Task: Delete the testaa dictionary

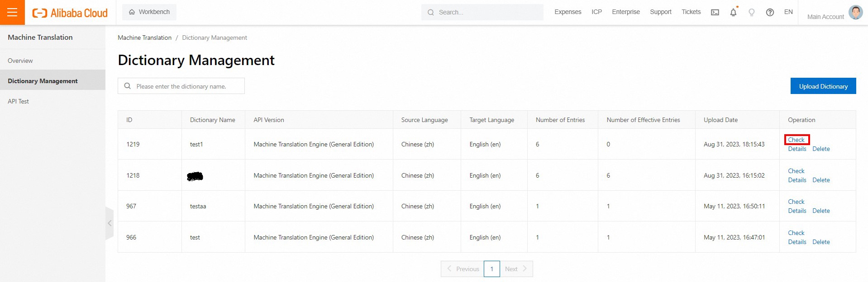Action: [821, 211]
